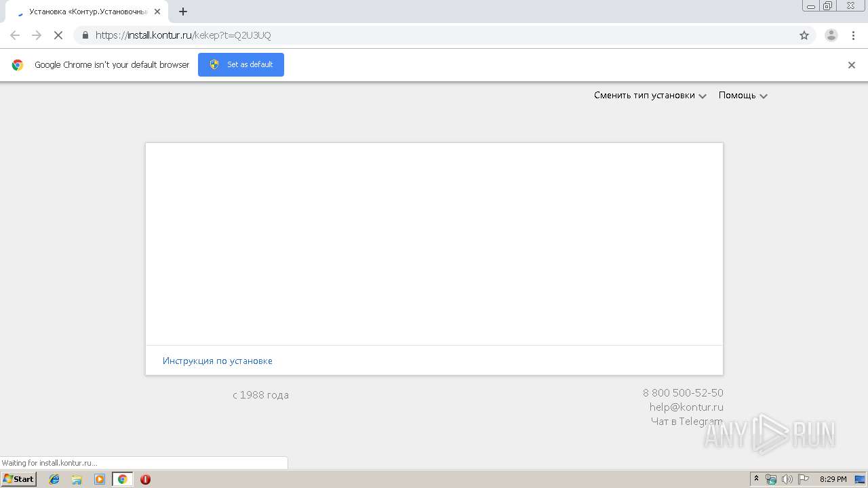Open the Windows Start menu
The image size is (868, 488).
19,479
